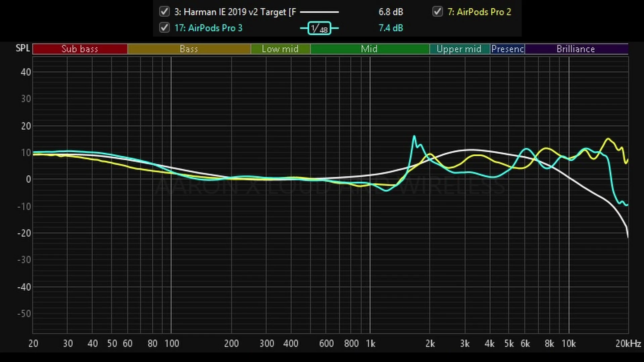
Task: Click the 2k frequency axis label
Action: pyautogui.click(x=430, y=344)
